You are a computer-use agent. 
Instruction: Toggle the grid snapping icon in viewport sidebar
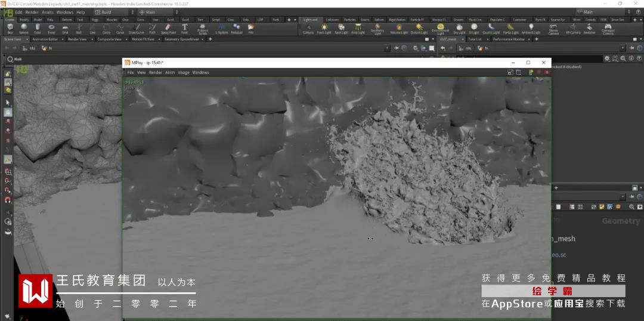point(8,172)
